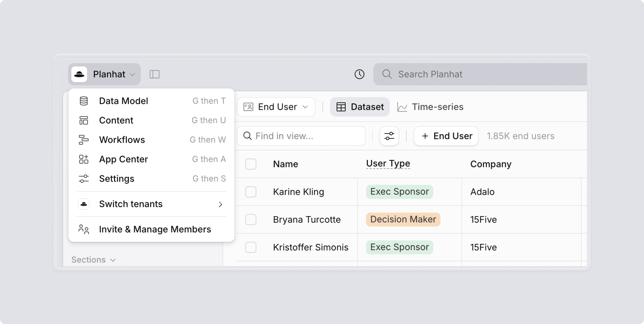Switch to the Dataset tab
The image size is (644, 324).
(x=360, y=107)
